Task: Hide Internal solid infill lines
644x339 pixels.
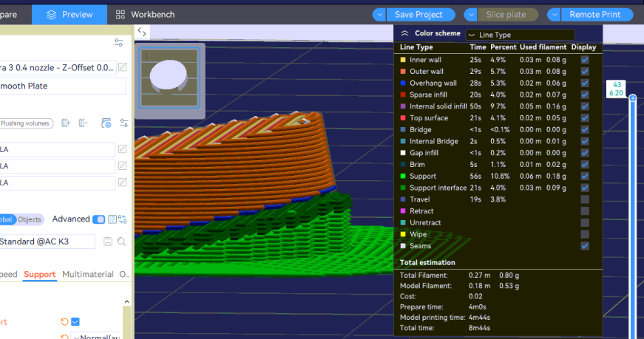Action: coord(585,106)
